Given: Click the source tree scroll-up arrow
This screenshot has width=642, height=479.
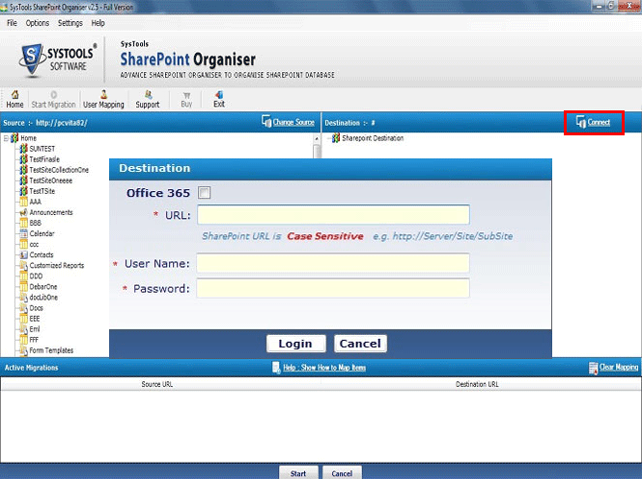Looking at the screenshot, I should tap(317, 139).
